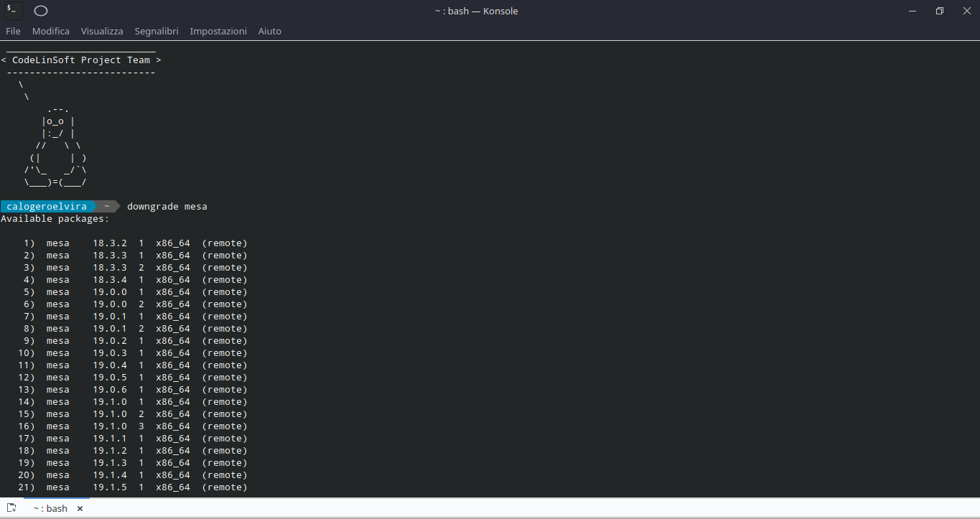Expand the Visualizza menu
The height and width of the screenshot is (519, 980).
[102, 31]
